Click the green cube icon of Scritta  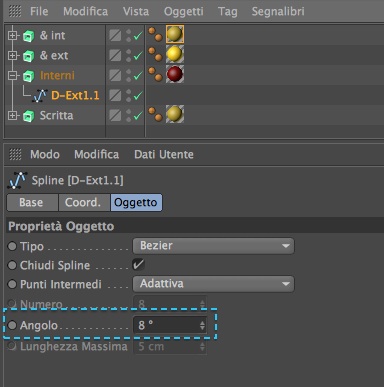pyautogui.click(x=28, y=116)
